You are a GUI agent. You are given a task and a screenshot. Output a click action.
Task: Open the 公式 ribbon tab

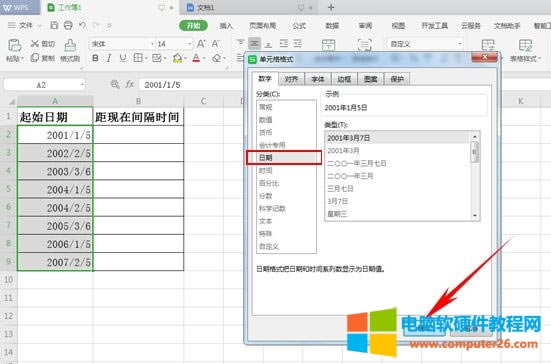[299, 26]
